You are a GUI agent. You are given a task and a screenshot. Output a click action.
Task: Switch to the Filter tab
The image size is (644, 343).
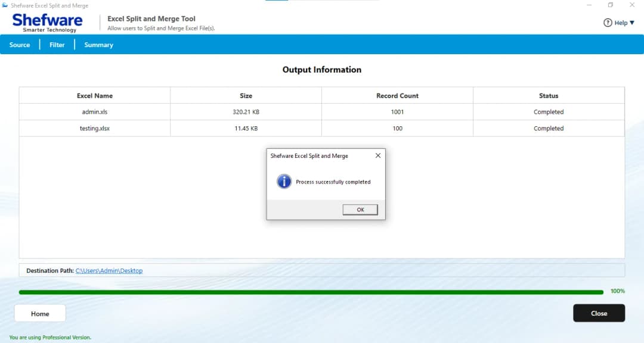57,45
